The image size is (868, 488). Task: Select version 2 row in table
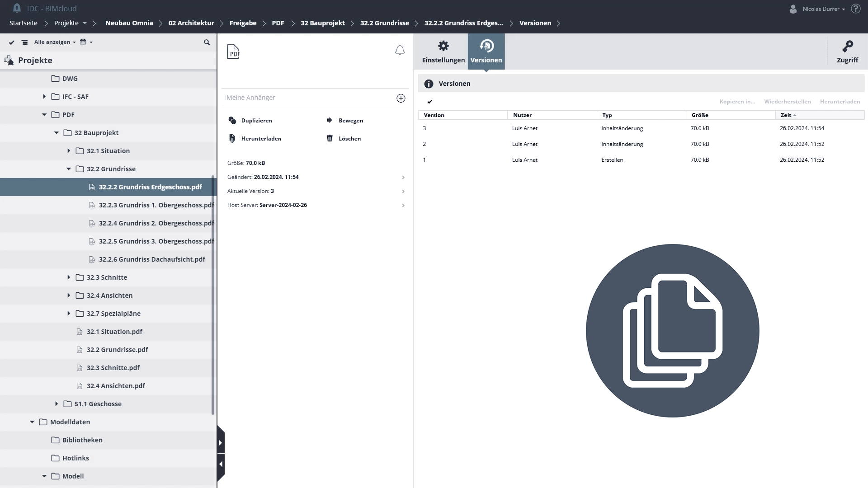641,144
